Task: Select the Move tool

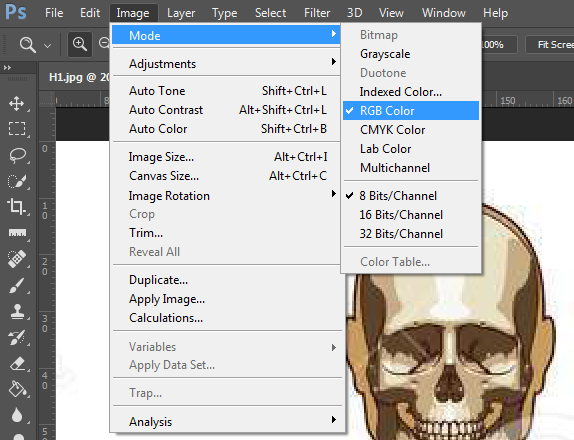Action: [17, 104]
